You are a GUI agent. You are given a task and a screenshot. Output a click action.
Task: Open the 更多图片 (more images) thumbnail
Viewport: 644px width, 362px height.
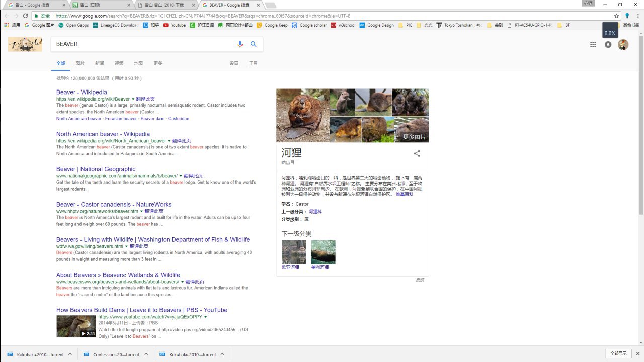point(412,130)
